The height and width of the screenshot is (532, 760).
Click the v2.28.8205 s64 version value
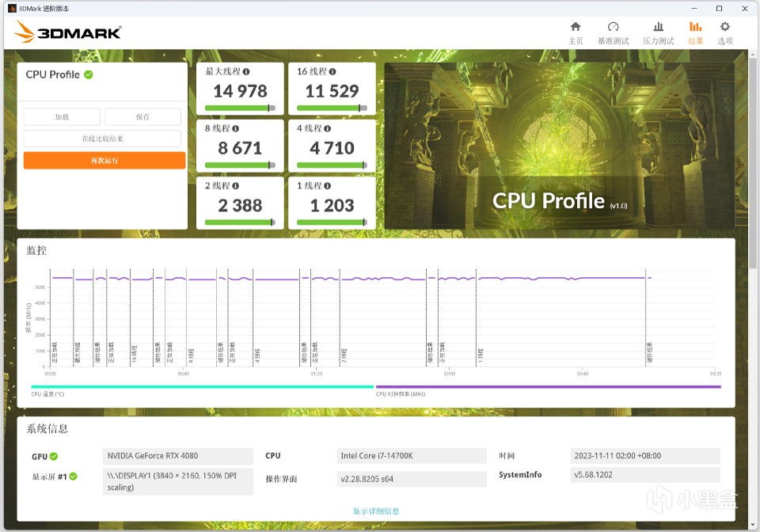pos(412,479)
